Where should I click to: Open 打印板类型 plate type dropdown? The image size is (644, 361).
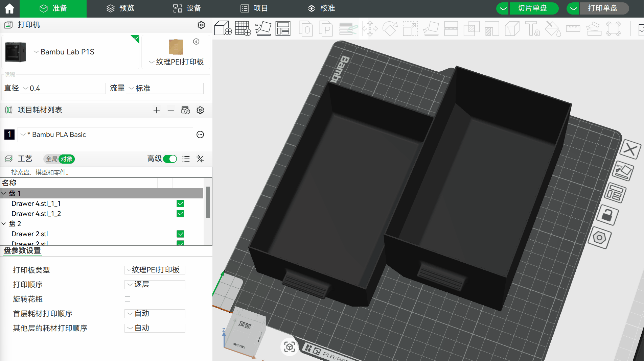click(x=155, y=270)
